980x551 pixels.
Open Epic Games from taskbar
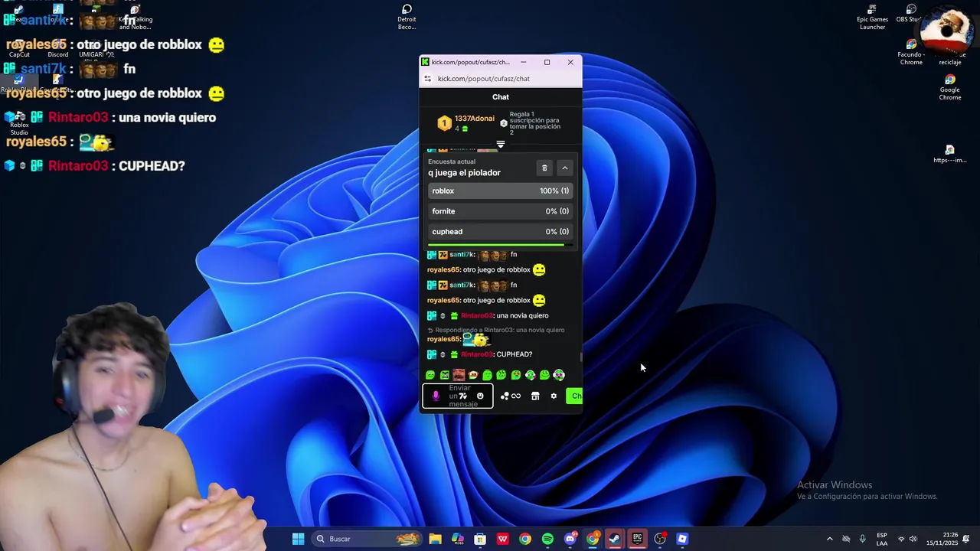pyautogui.click(x=637, y=539)
